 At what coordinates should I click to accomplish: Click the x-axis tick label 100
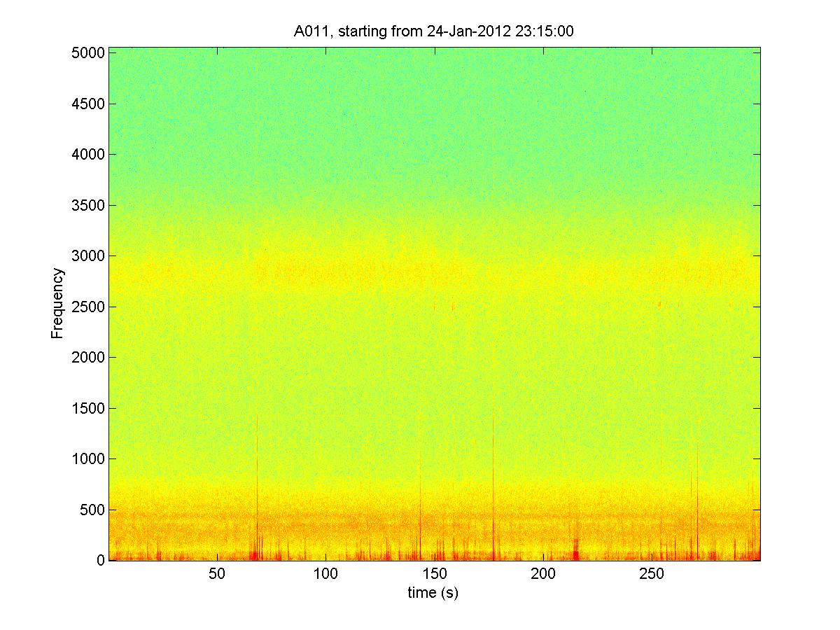[325, 575]
